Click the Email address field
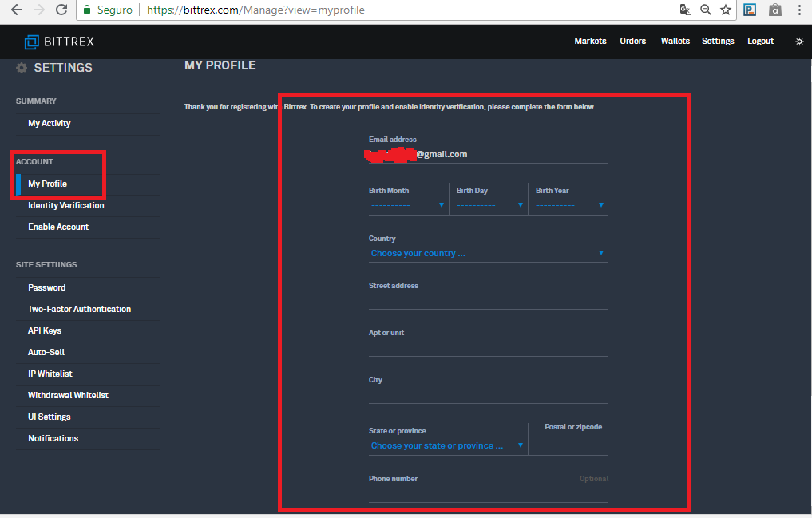This screenshot has width=812, height=518. point(488,154)
